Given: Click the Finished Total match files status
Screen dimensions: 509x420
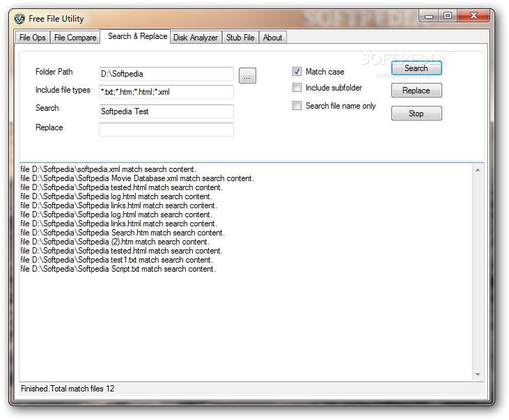Looking at the screenshot, I should pos(68,389).
